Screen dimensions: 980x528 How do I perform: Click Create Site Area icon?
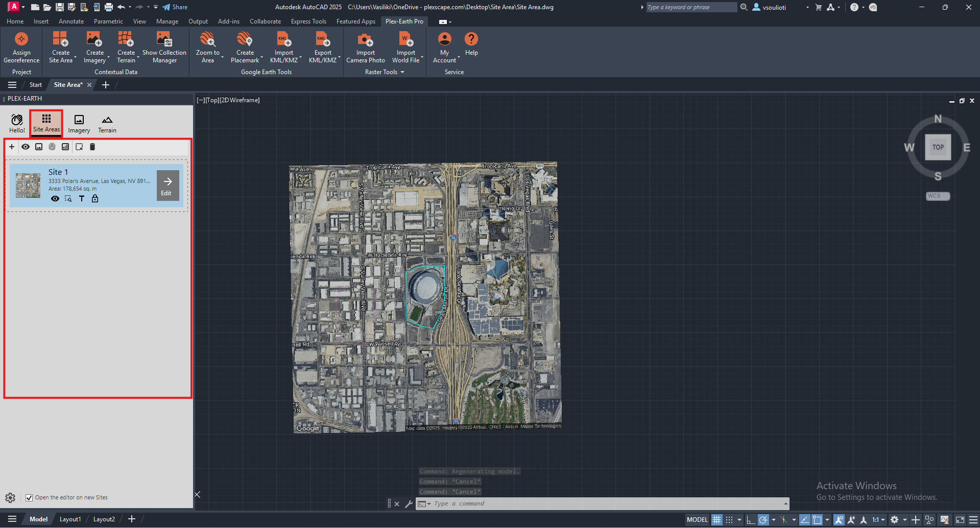point(60,39)
